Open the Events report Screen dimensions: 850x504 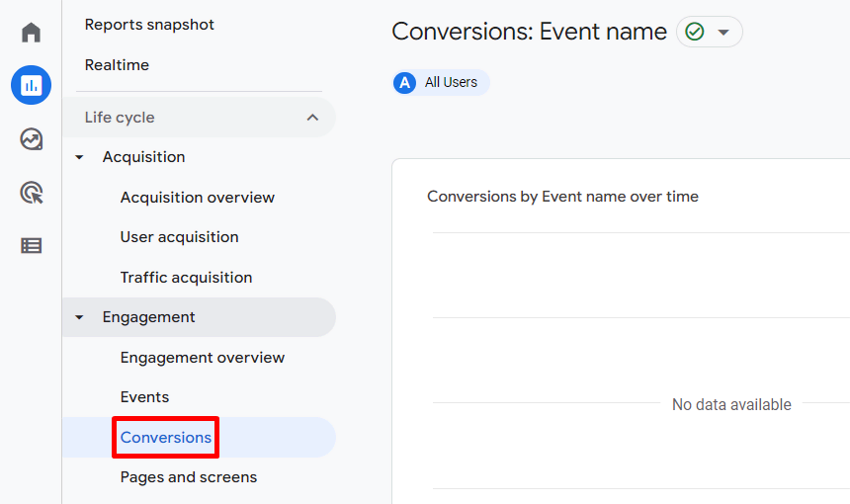click(144, 397)
